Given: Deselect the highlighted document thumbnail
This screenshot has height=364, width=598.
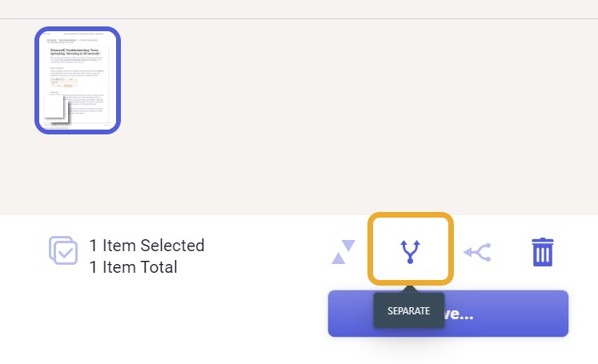Looking at the screenshot, I should pos(78,81).
